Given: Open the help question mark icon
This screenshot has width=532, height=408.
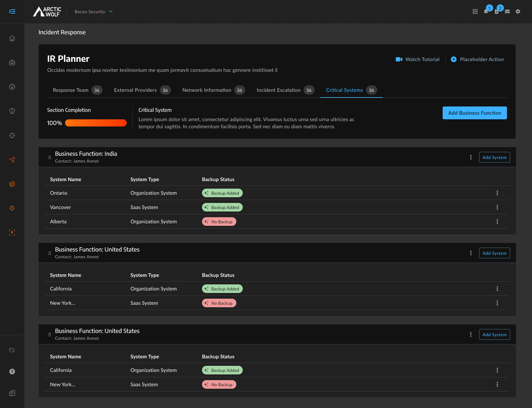Looking at the screenshot, I should [x=12, y=372].
